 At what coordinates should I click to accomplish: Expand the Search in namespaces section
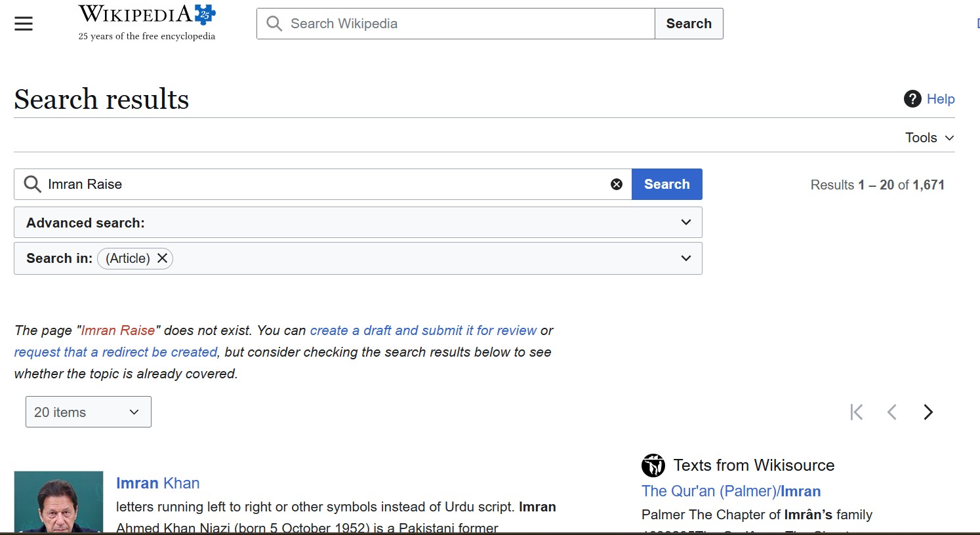(x=685, y=258)
